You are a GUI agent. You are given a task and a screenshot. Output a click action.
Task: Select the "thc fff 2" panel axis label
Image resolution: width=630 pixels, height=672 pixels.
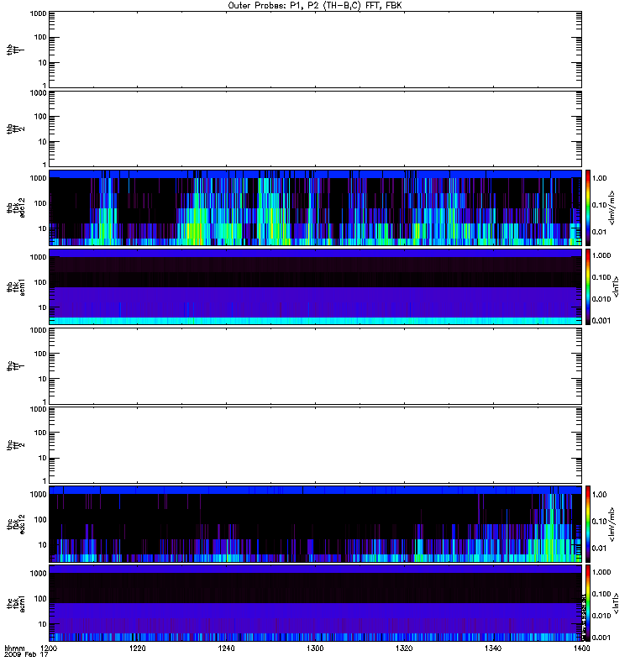click(15, 445)
